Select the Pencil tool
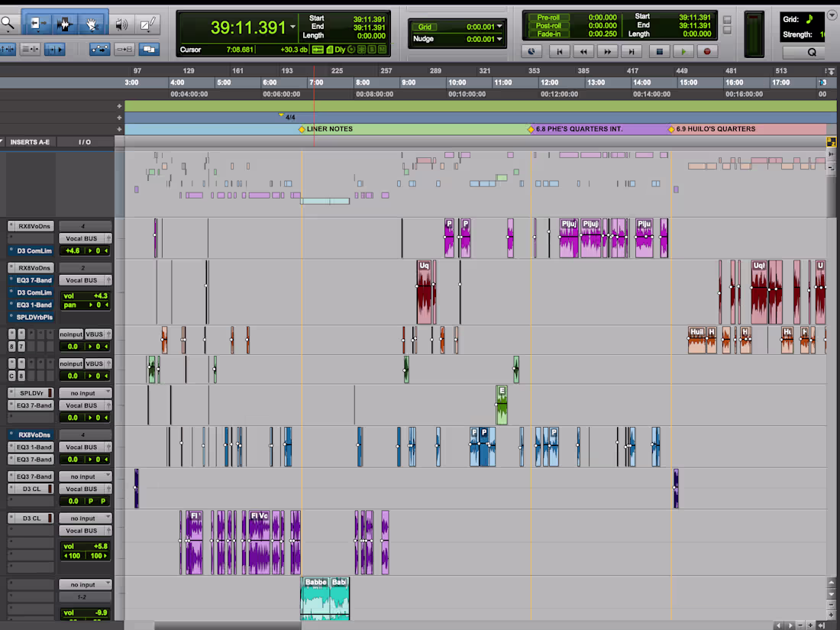 [147, 24]
